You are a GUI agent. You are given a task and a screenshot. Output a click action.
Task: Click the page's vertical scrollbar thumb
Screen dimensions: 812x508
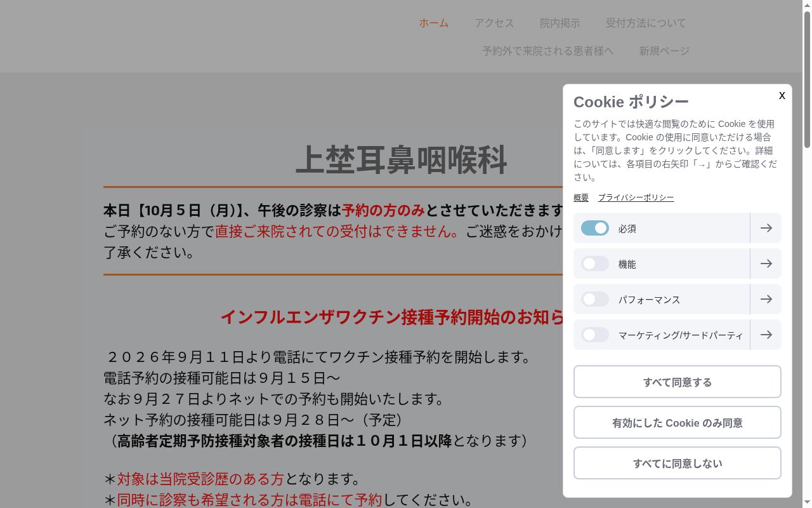pyautogui.click(x=807, y=79)
